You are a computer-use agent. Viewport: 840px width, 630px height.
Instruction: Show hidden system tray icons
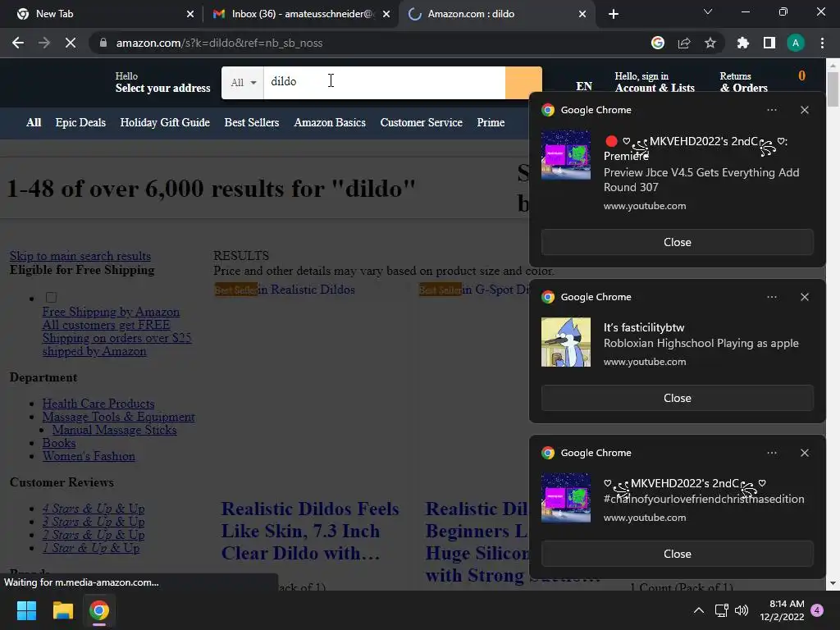[x=699, y=610]
